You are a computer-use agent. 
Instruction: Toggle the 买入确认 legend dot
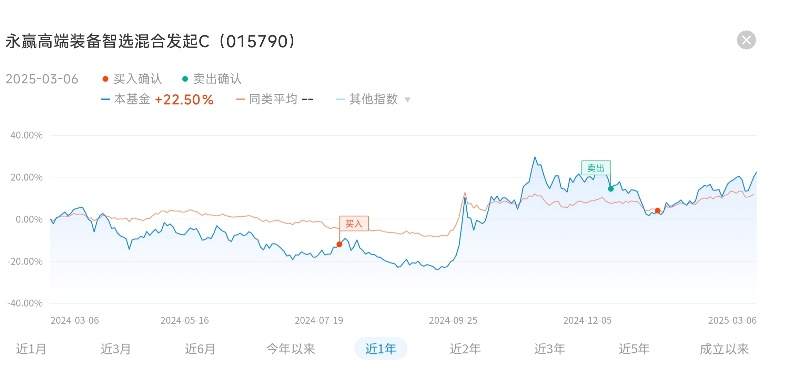(106, 79)
